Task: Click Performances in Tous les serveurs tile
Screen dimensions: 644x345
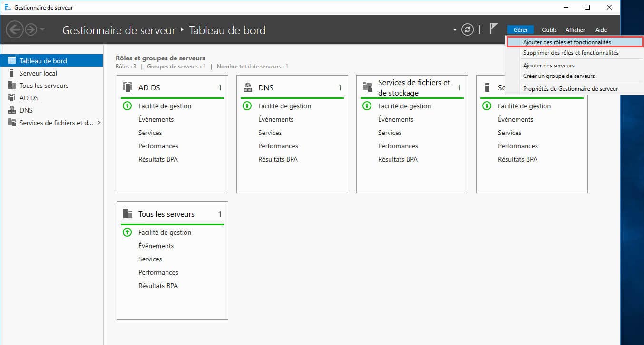Action: 158,272
